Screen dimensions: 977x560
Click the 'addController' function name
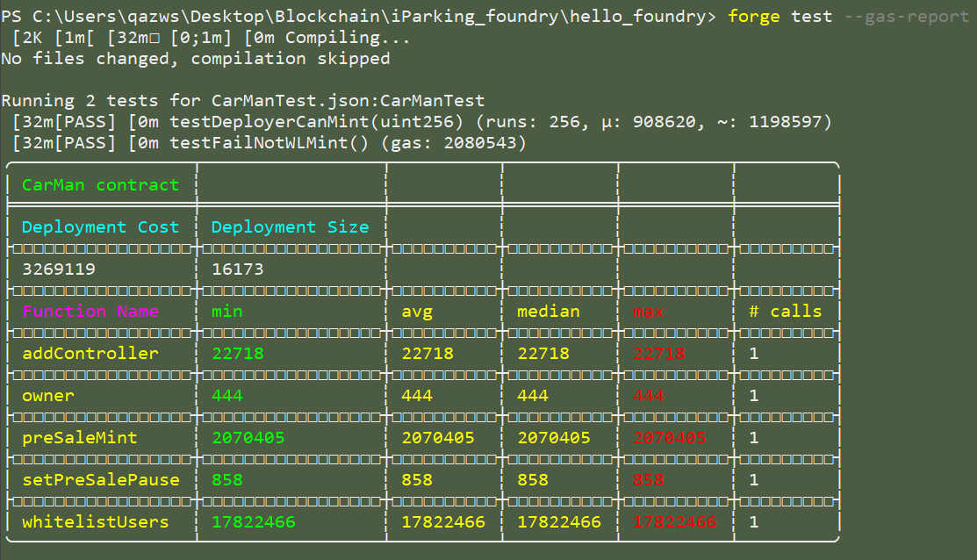click(90, 353)
